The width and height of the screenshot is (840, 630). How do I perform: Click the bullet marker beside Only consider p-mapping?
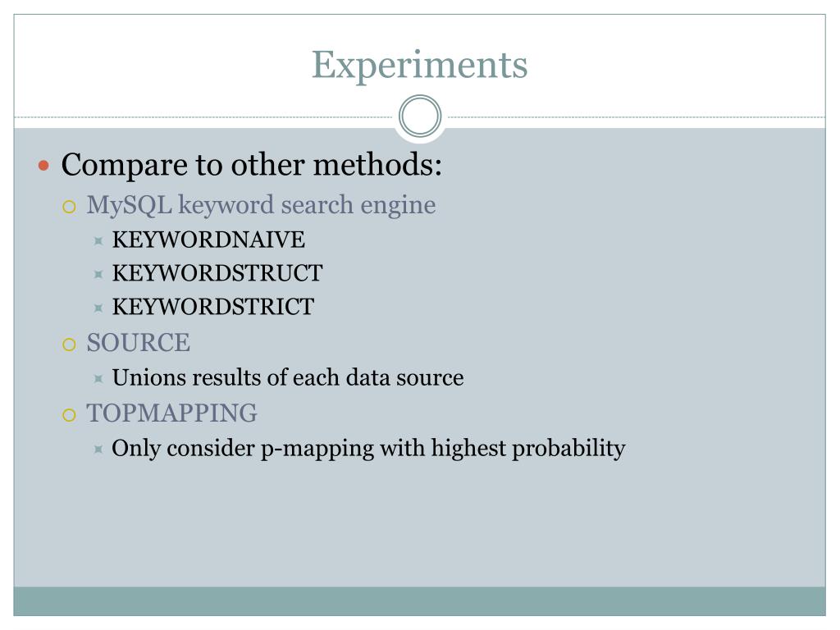tap(98, 450)
